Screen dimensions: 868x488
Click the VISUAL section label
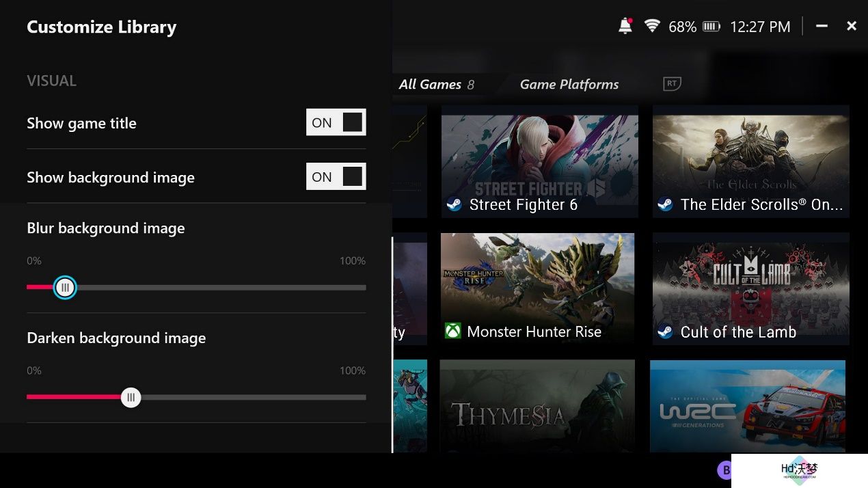[51, 81]
